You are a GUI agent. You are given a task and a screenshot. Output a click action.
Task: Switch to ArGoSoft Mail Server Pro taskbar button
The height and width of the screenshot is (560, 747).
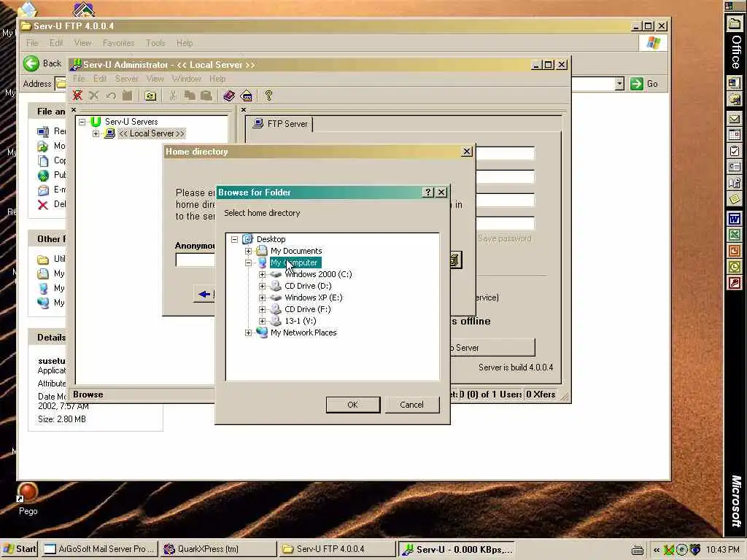click(x=100, y=549)
